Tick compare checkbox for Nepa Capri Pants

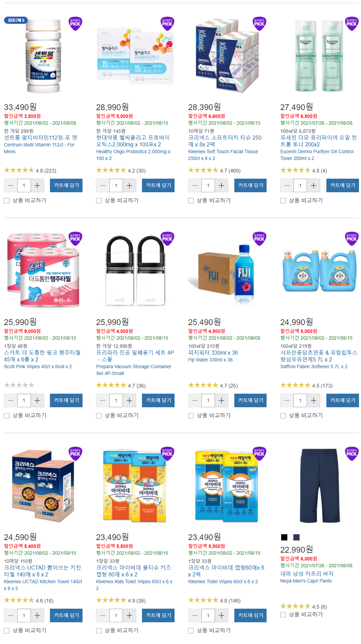283,615
